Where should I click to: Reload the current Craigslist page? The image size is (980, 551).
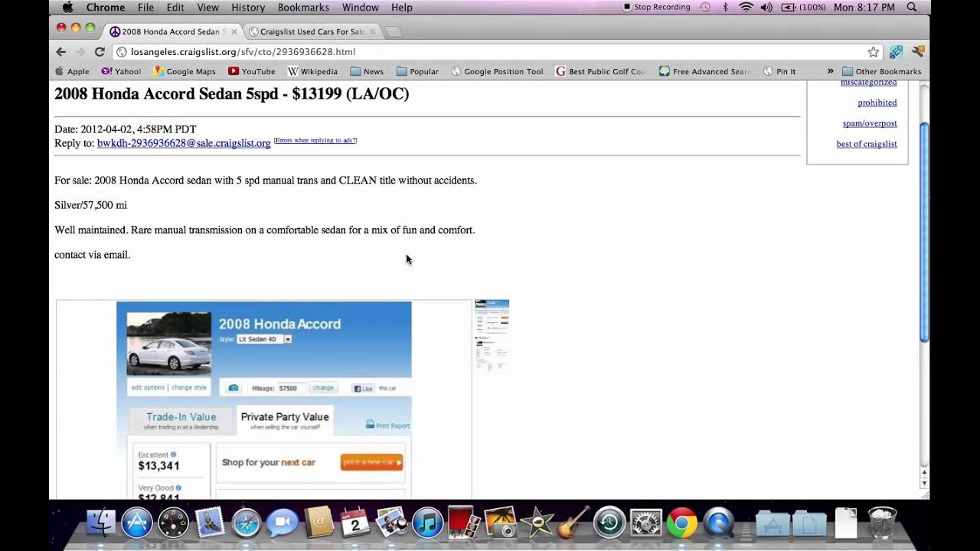[x=100, y=51]
